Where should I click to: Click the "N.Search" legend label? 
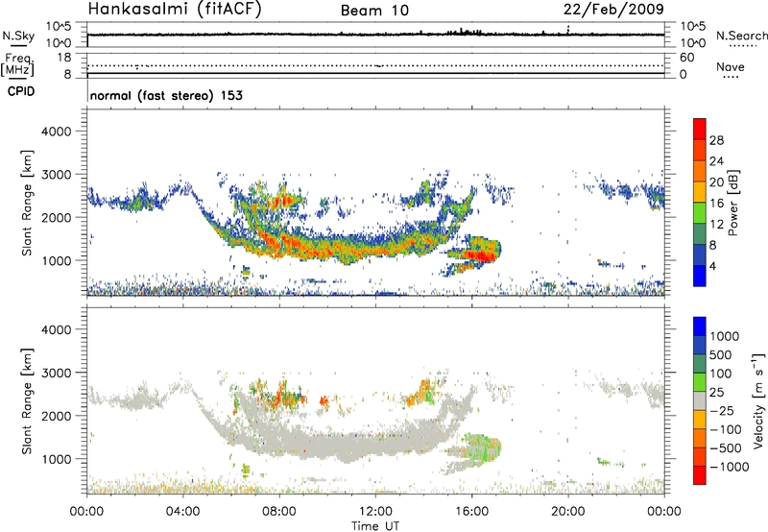[742, 36]
